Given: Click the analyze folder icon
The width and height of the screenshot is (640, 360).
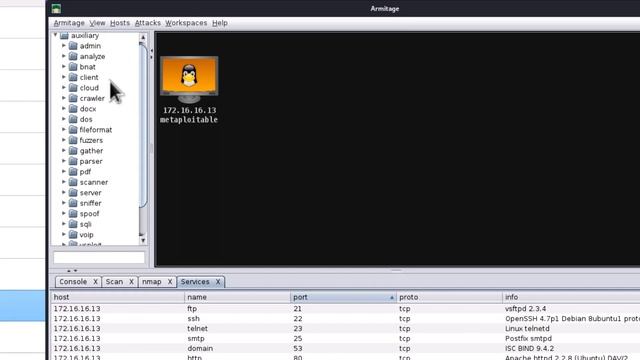Looking at the screenshot, I should (73, 56).
